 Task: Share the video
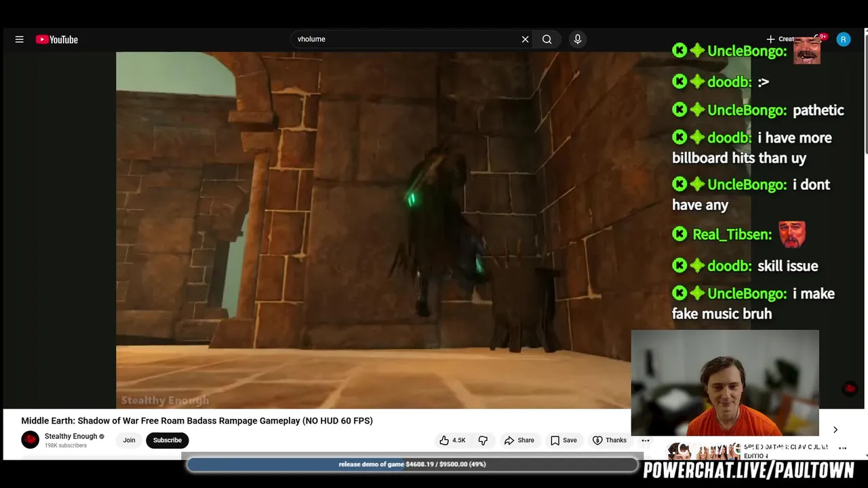(x=519, y=441)
